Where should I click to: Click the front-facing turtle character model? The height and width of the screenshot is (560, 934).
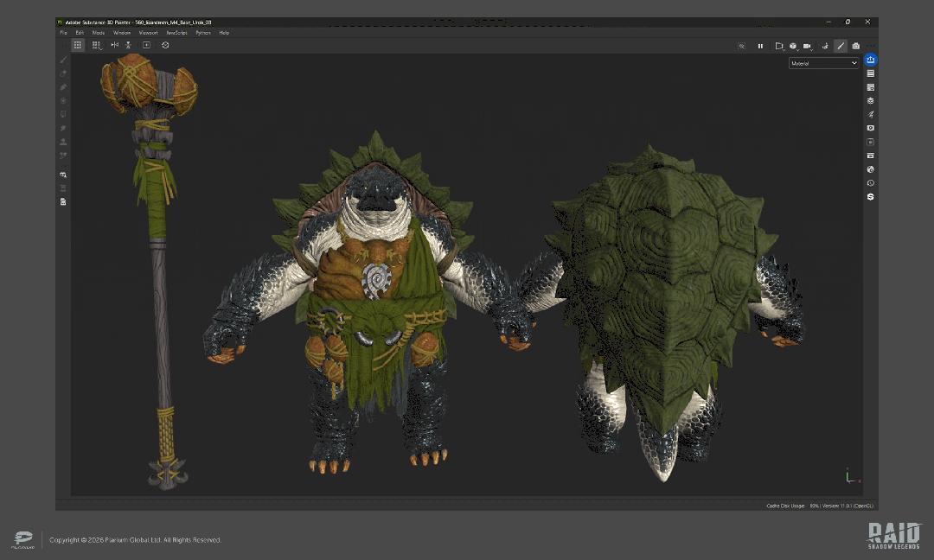tap(372, 303)
